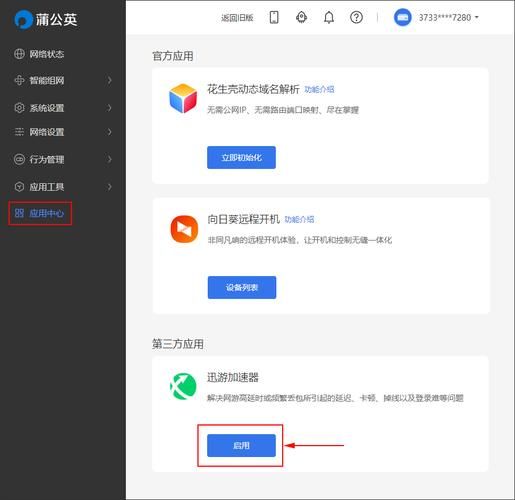Click the globe icon beside 网络状态

[x=19, y=54]
